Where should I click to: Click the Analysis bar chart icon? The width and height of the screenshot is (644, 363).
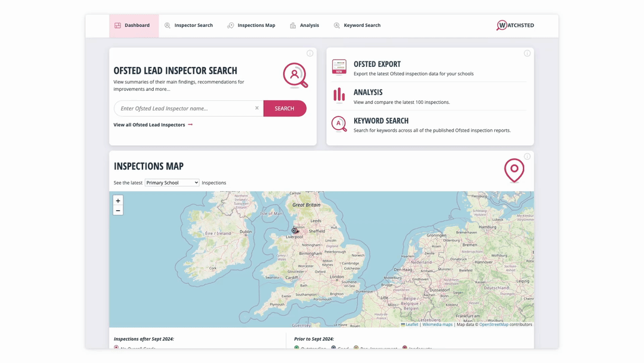[x=339, y=95]
